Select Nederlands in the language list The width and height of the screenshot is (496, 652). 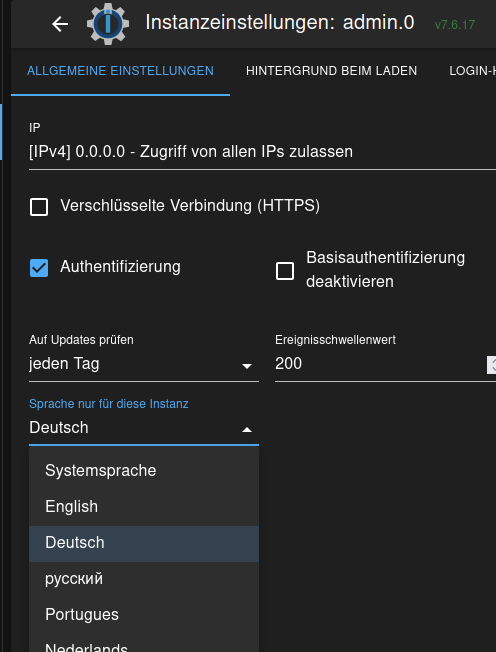coord(144,644)
